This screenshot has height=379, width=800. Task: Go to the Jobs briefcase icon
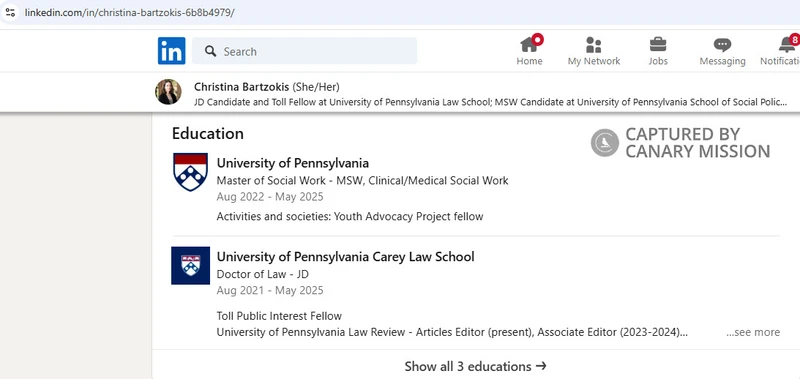click(658, 44)
